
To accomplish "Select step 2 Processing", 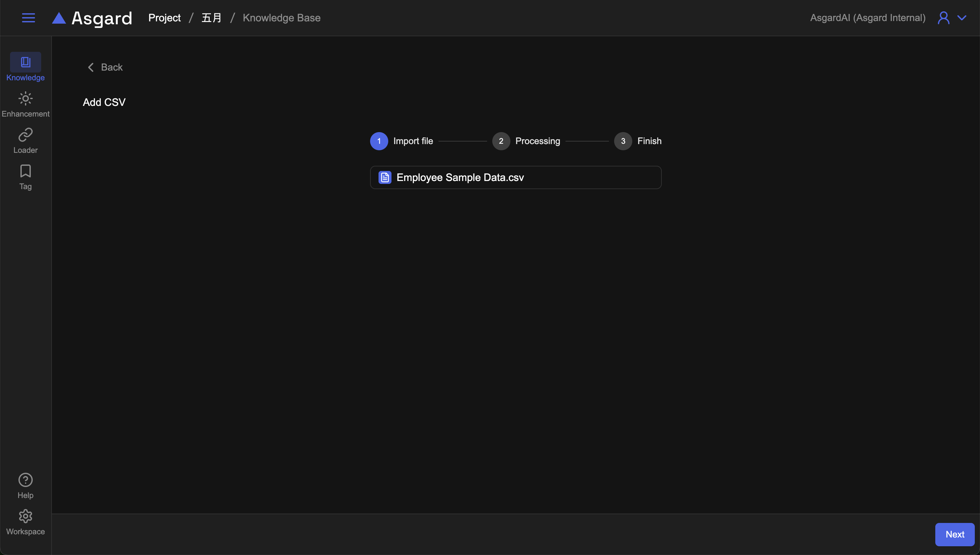I will coord(501,141).
